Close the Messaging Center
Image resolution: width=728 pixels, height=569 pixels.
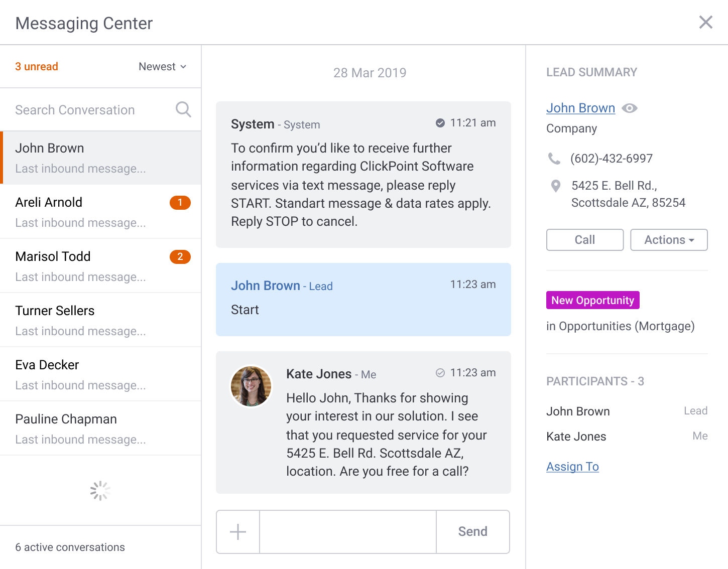click(x=705, y=22)
